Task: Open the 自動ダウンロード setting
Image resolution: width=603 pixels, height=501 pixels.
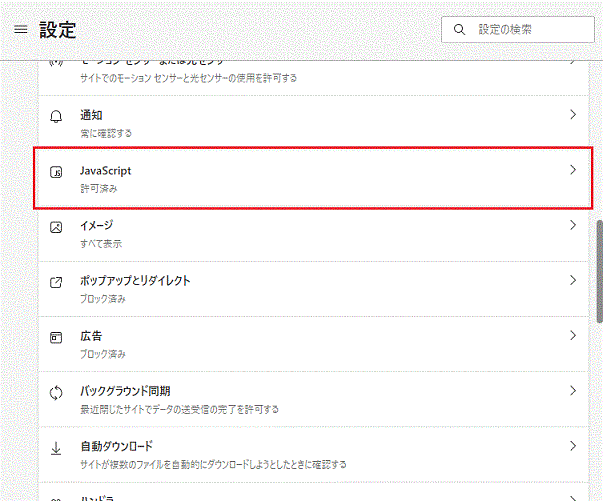Action: pos(313,454)
